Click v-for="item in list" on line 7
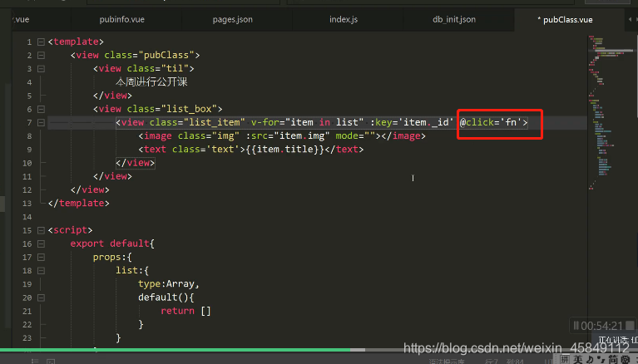The height and width of the screenshot is (364, 638). [307, 122]
